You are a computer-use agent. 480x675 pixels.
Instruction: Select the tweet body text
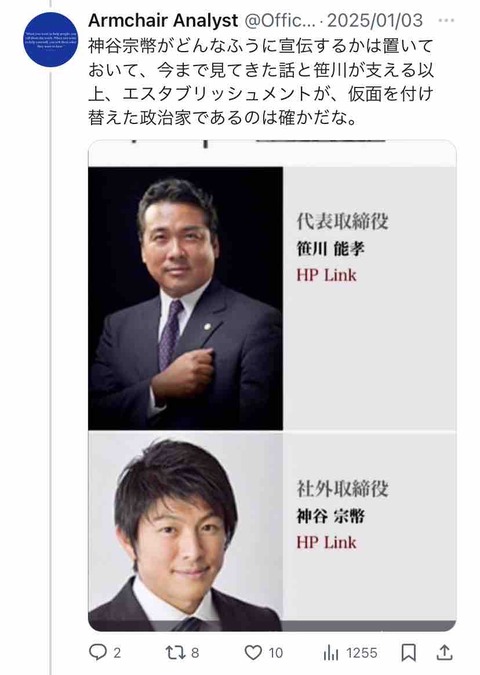tap(261, 82)
